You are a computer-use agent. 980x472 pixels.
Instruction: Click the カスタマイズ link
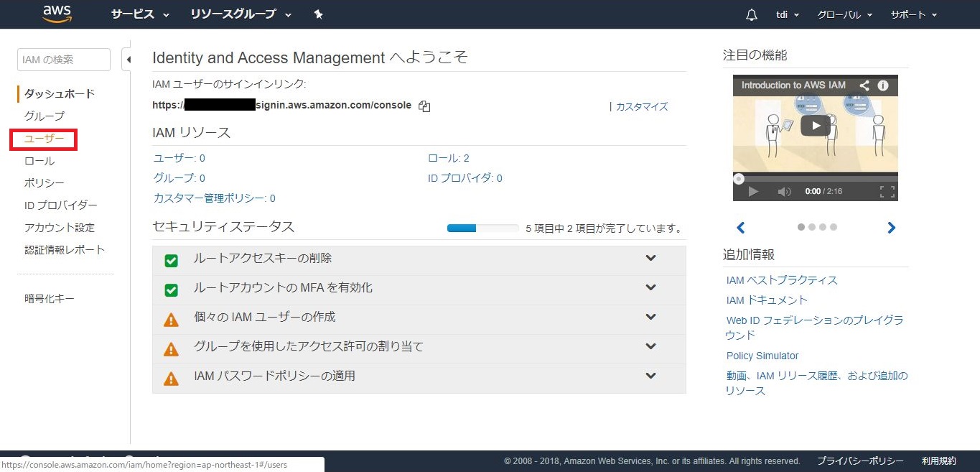point(641,106)
